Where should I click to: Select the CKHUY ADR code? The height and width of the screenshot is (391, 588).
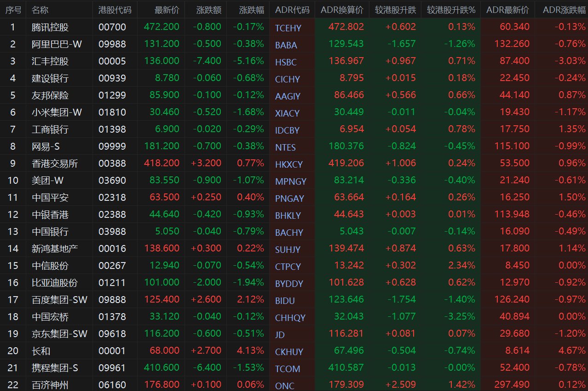coord(289,352)
